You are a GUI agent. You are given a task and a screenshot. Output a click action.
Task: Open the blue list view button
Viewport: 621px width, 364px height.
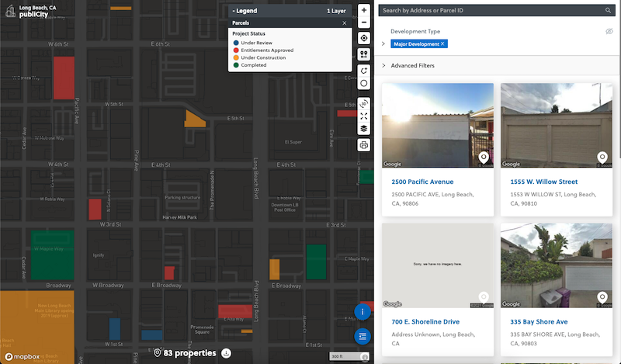coord(363,337)
